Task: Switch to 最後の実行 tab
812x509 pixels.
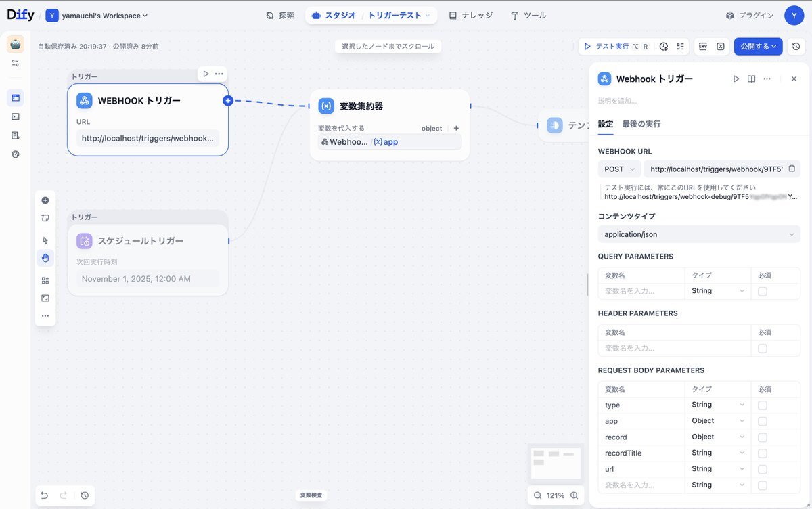Action: tap(641, 124)
